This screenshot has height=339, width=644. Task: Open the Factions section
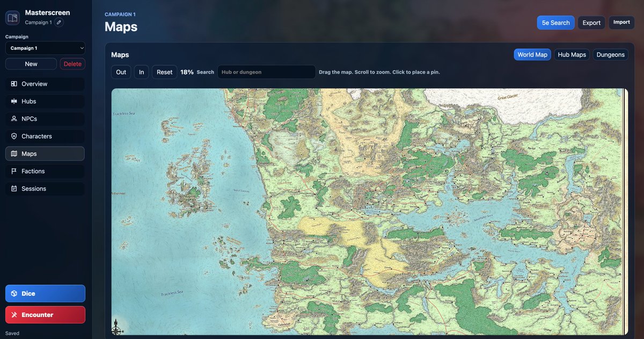click(x=45, y=171)
